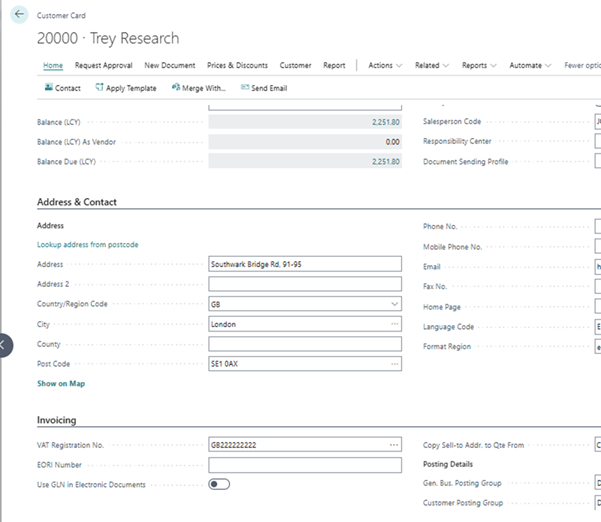This screenshot has width=601, height=522.
Task: Click the back arrow button
Action: (x=19, y=15)
